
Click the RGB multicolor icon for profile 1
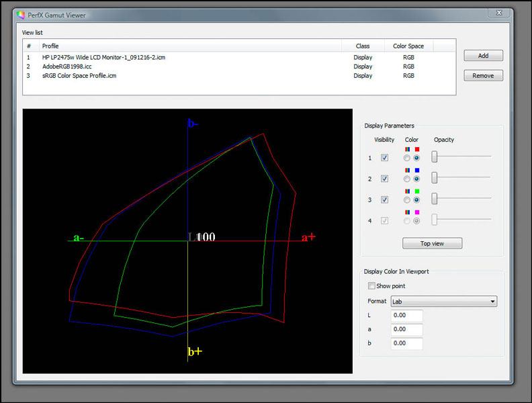407,150
